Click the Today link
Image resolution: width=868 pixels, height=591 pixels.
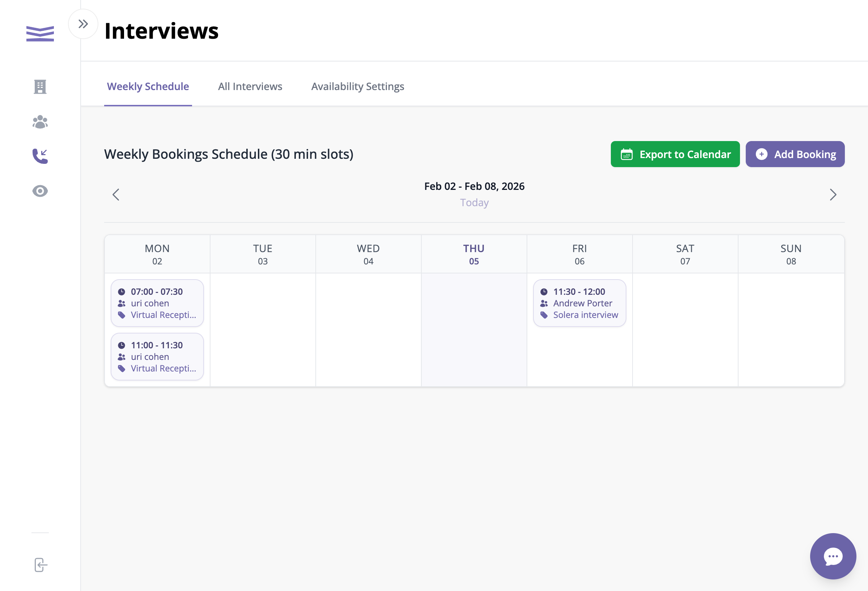pos(474,203)
